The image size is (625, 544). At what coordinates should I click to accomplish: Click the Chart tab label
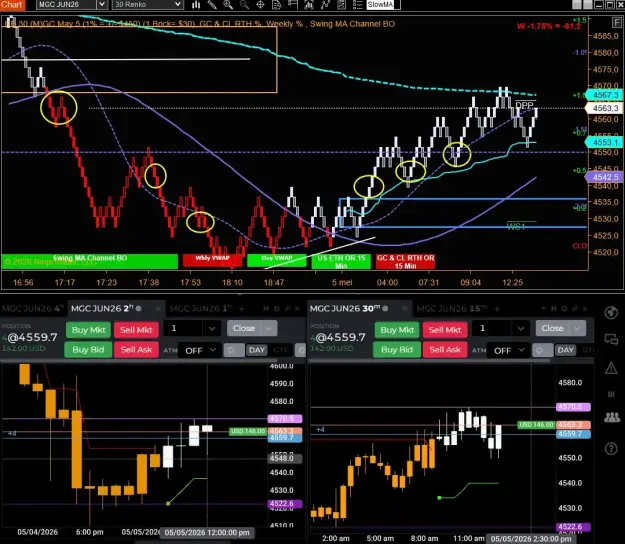12,5
